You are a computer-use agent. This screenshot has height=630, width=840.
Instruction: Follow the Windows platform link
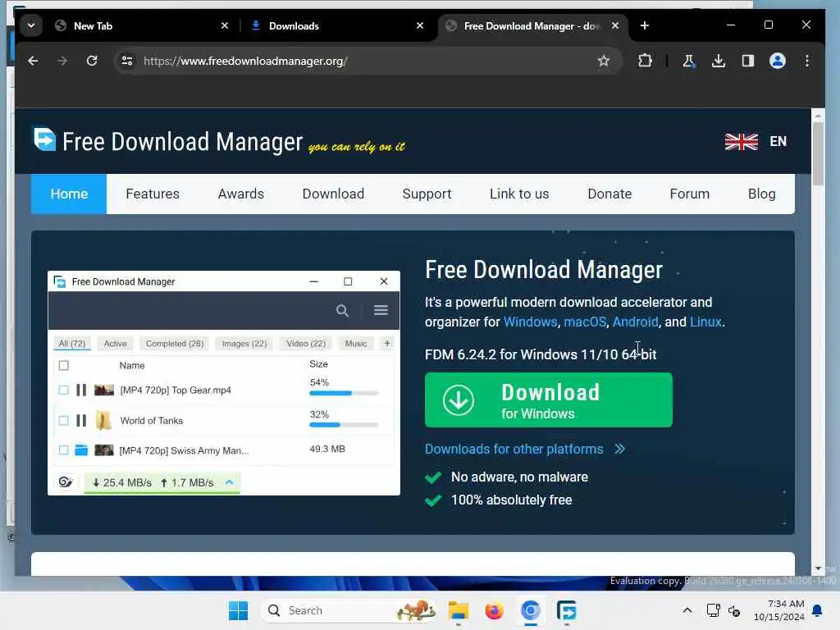531,322
